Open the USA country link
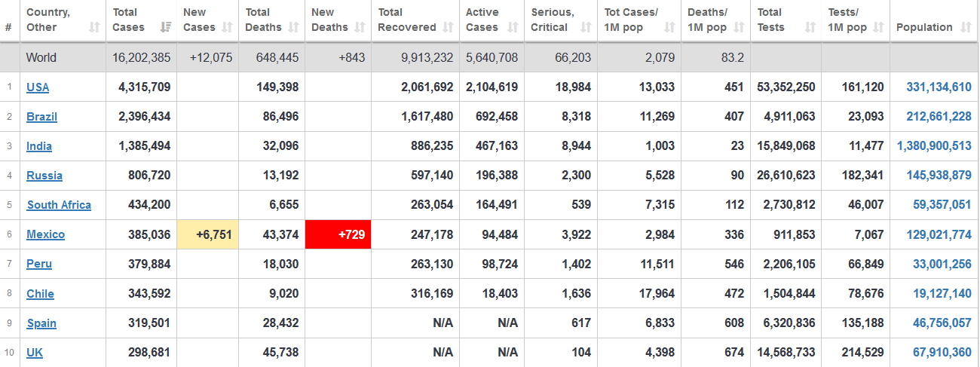This screenshot has width=980, height=367. tap(38, 87)
